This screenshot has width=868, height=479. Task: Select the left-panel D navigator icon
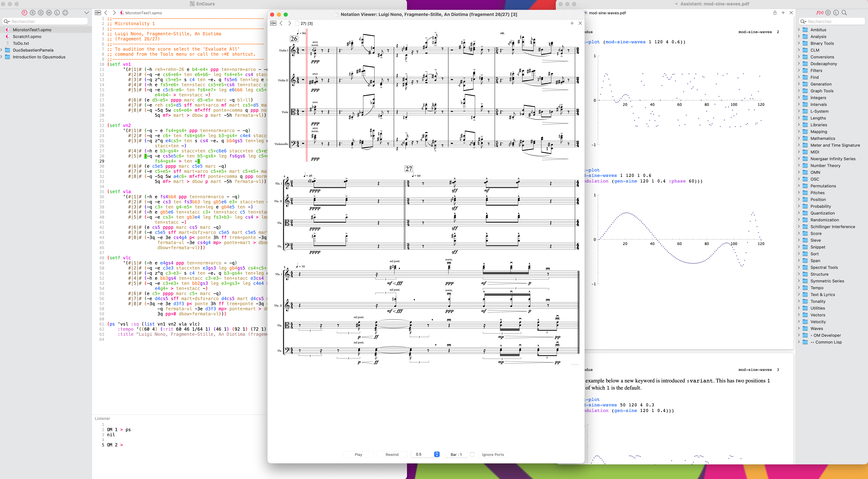(x=41, y=13)
